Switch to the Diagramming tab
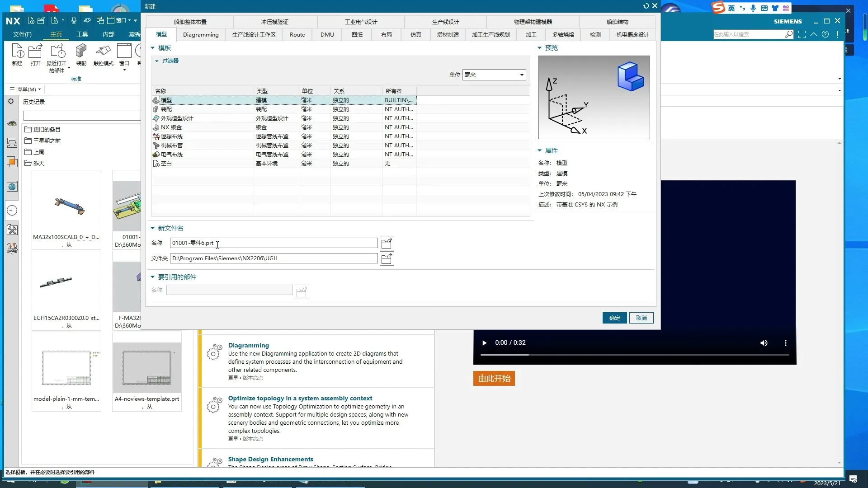The image size is (868, 488). pyautogui.click(x=201, y=35)
